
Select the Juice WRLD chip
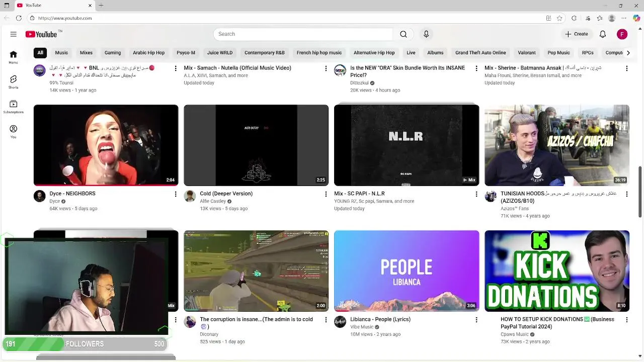(x=220, y=53)
